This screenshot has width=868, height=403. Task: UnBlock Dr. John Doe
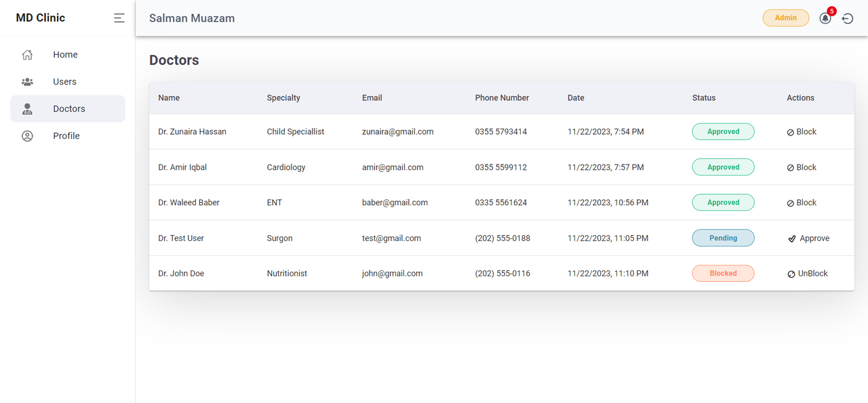[x=808, y=274]
